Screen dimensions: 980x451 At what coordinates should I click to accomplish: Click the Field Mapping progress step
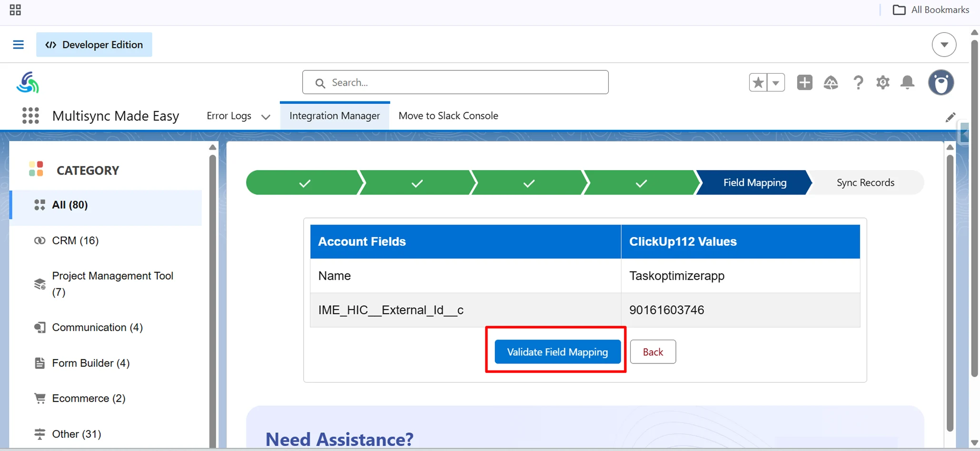click(x=754, y=183)
